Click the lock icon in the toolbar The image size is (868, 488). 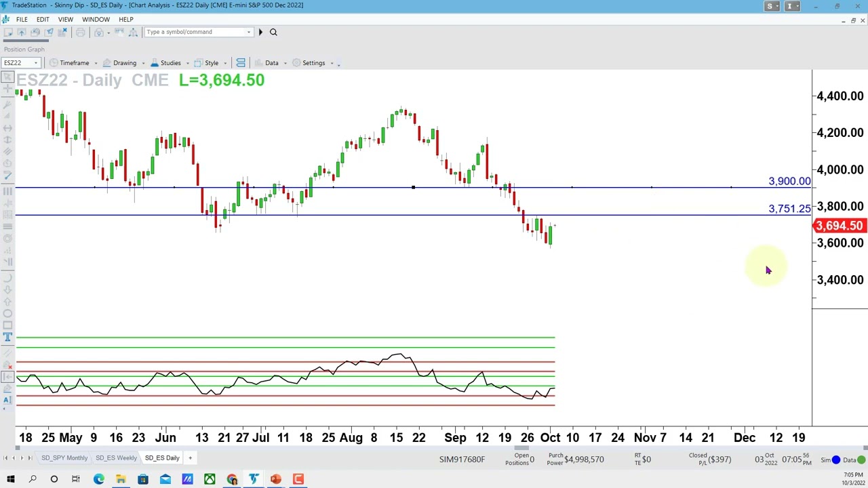(x=98, y=32)
